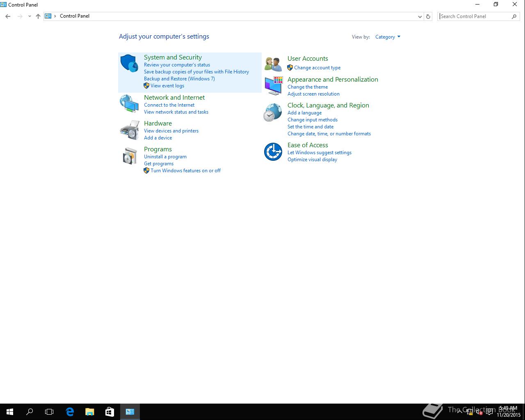The image size is (525, 420).
Task: Click Adjust screen resolution
Action: [313, 94]
